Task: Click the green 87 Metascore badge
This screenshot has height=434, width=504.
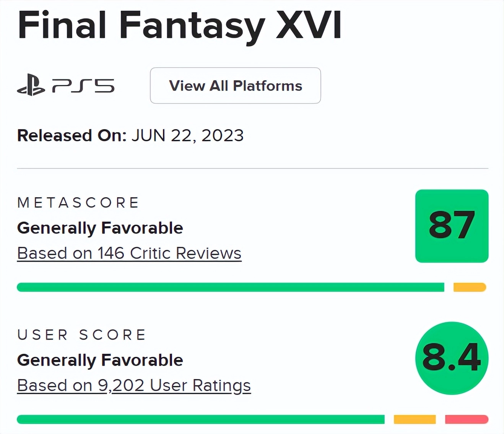Action: click(x=452, y=226)
